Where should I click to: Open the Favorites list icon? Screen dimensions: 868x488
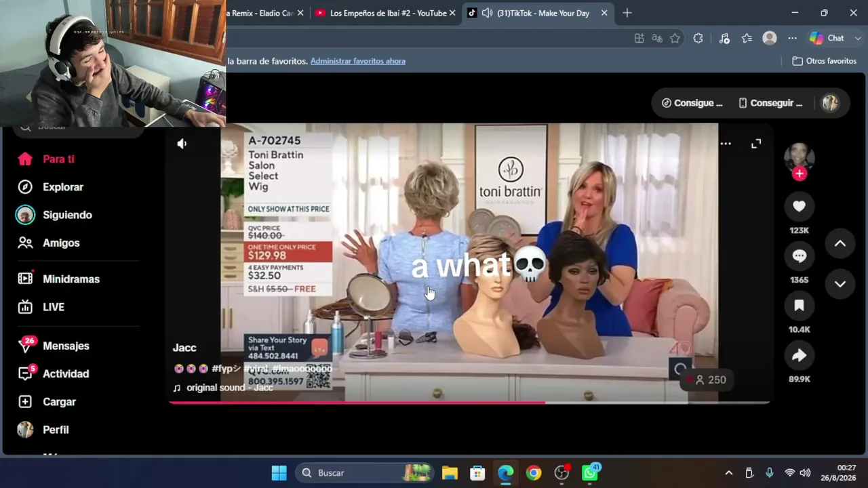[747, 39]
